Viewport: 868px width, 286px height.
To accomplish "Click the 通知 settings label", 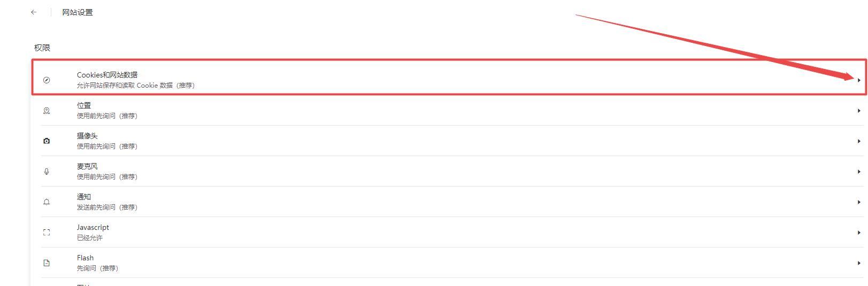I will click(84, 197).
